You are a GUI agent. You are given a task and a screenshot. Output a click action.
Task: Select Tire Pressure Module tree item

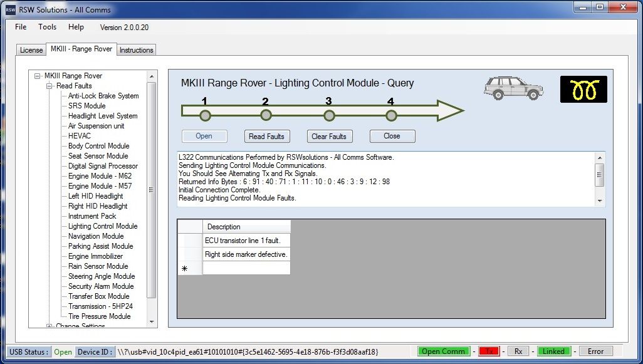(x=100, y=316)
